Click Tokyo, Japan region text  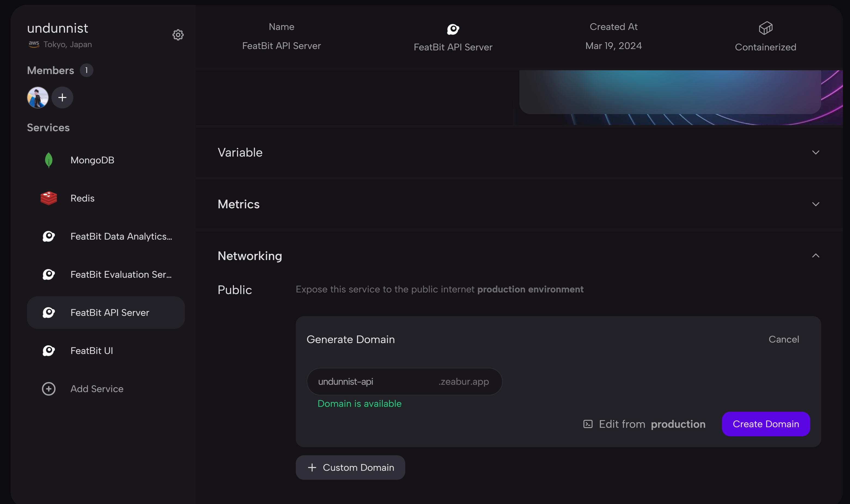(68, 44)
